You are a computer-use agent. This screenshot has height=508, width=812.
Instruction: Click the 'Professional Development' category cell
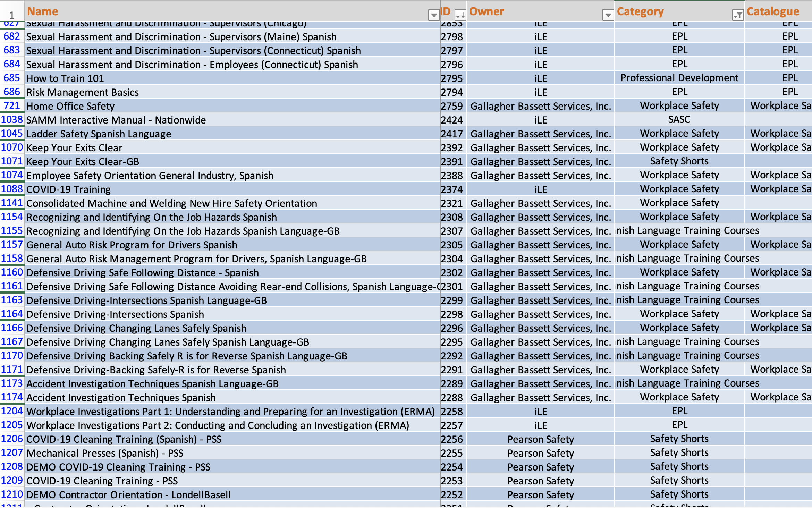click(x=679, y=78)
